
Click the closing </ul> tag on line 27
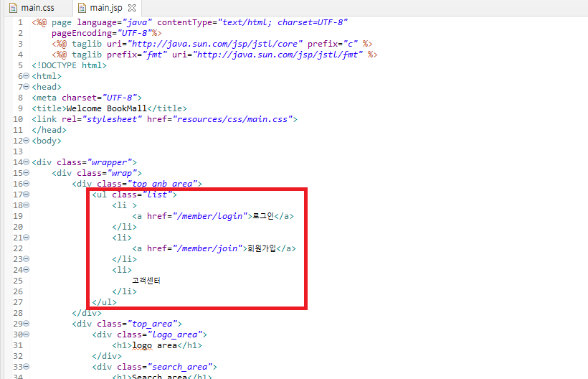pos(104,302)
